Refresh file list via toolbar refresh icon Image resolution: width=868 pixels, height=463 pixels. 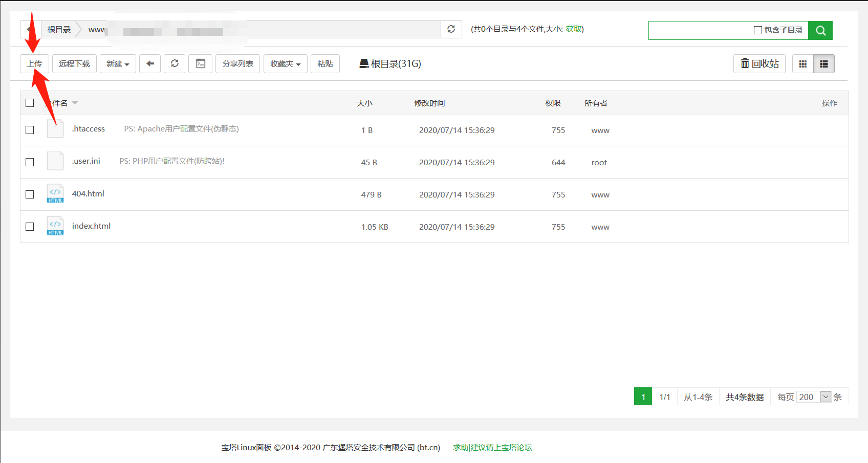click(x=175, y=63)
